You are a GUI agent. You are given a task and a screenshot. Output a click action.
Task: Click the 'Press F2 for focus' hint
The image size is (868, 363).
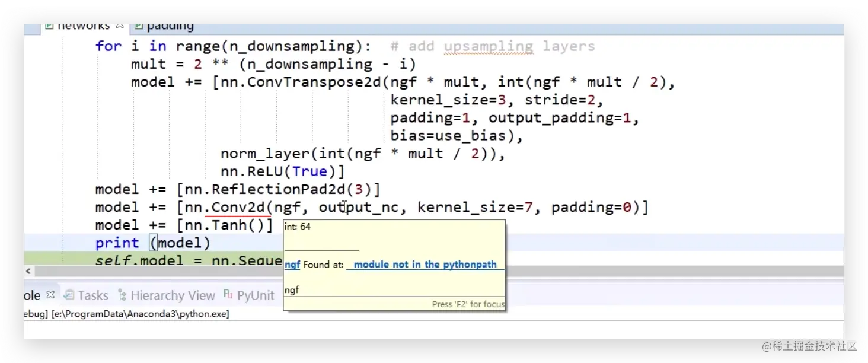[x=468, y=304]
